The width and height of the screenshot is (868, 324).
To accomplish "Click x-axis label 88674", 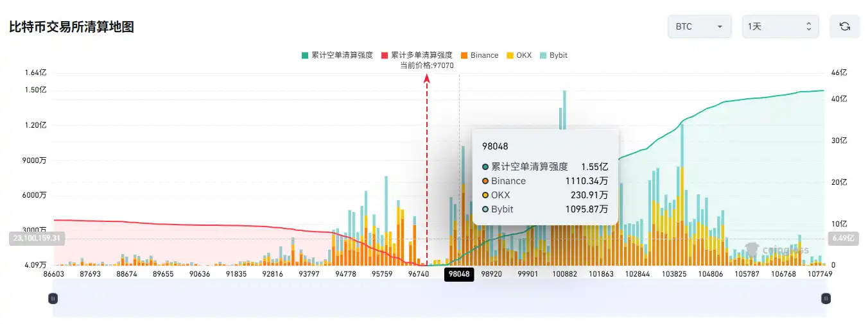I will point(126,274).
